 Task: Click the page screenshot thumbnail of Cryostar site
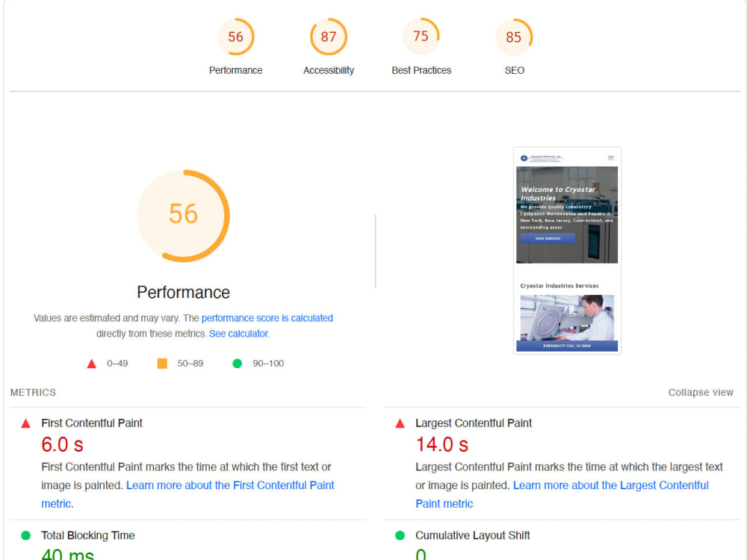567,251
